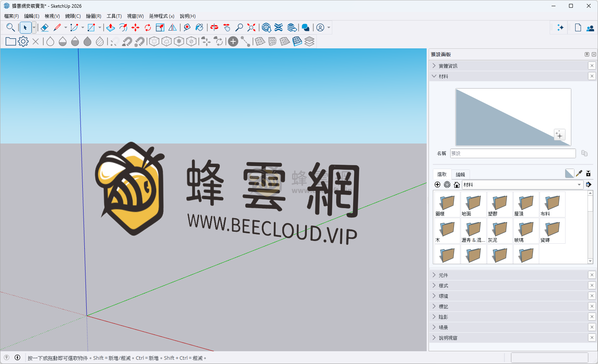598x364 pixels.
Task: Open the 材料 library combo box
Action: (x=523, y=185)
